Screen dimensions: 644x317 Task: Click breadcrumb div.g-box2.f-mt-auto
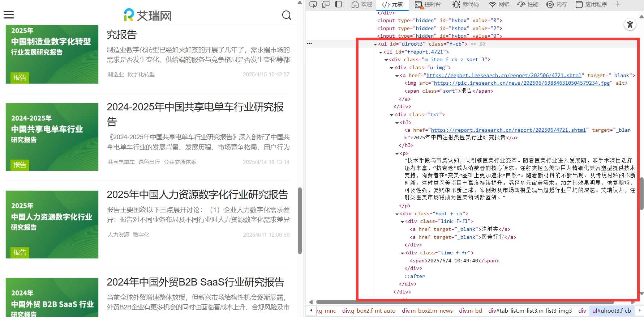369,310
